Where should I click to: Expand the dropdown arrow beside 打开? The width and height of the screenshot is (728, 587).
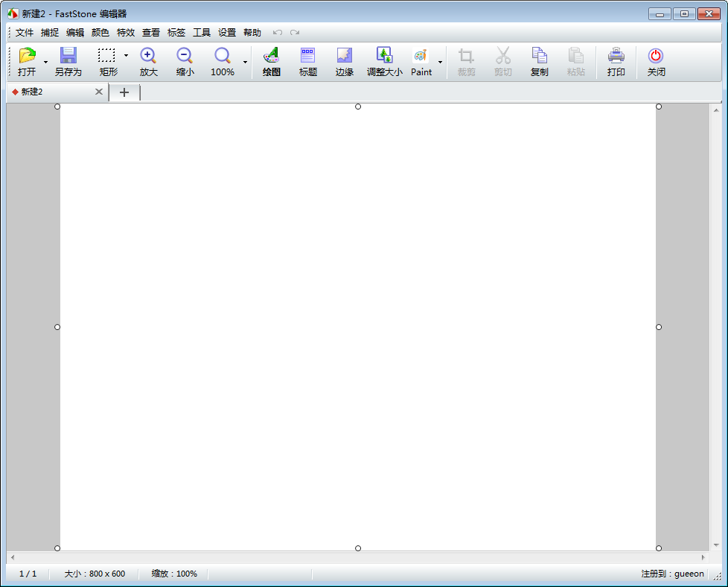pyautogui.click(x=45, y=62)
